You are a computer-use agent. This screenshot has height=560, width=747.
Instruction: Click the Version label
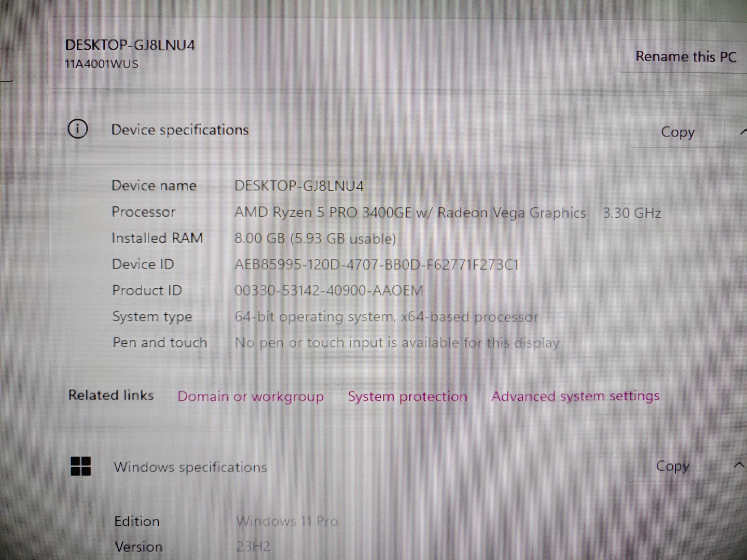(139, 547)
